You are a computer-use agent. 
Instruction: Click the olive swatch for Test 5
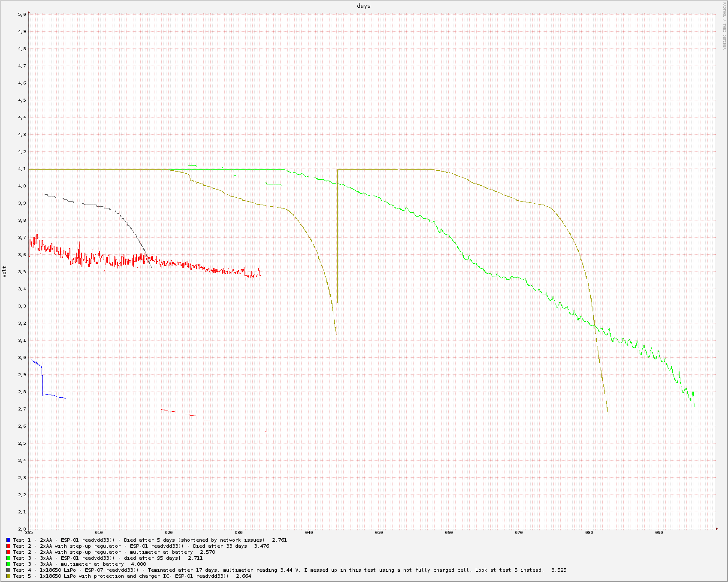[x=8, y=576]
